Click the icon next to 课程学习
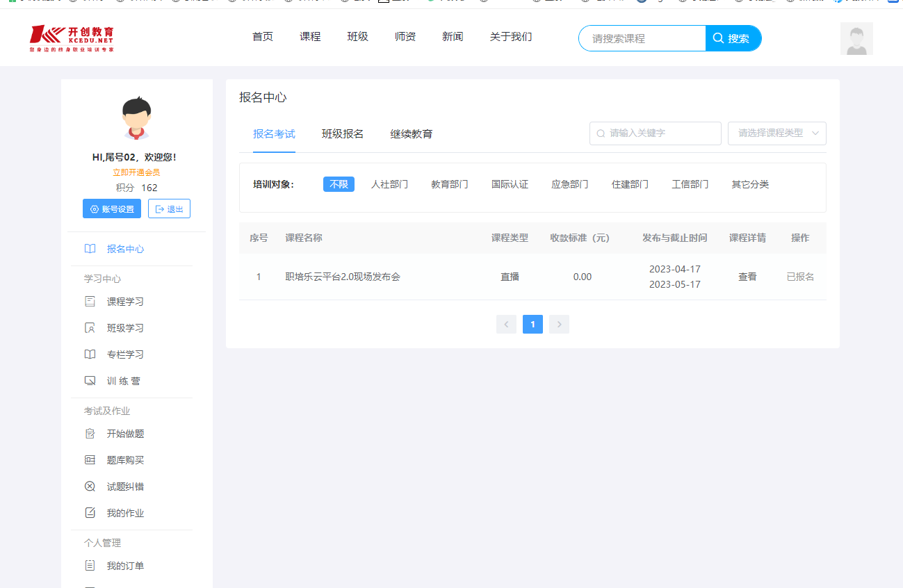 [x=90, y=302]
